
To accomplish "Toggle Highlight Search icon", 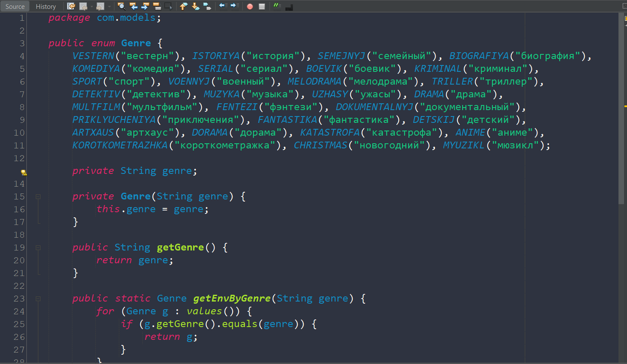I will pos(157,6).
